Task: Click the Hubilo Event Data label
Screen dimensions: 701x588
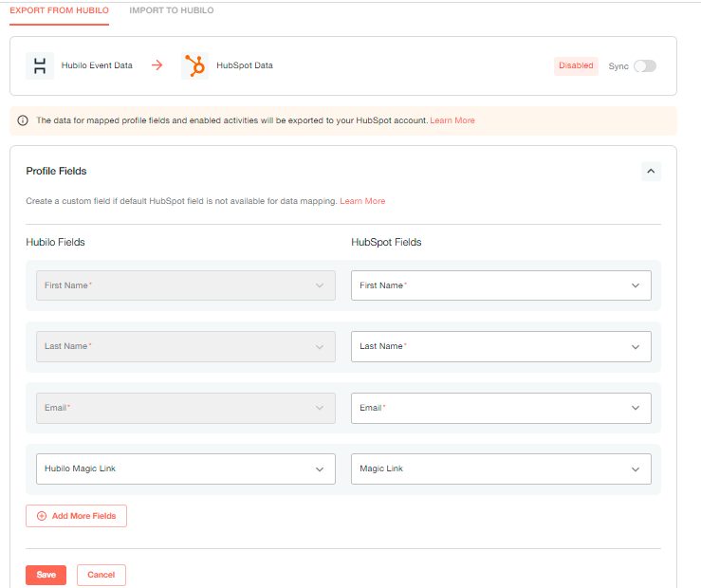Action: (x=97, y=65)
